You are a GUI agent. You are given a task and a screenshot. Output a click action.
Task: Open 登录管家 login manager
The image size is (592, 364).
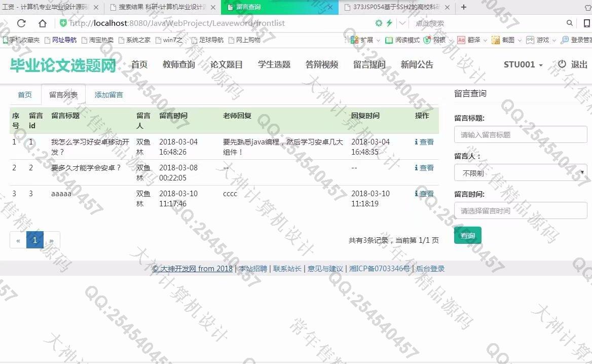[576, 40]
